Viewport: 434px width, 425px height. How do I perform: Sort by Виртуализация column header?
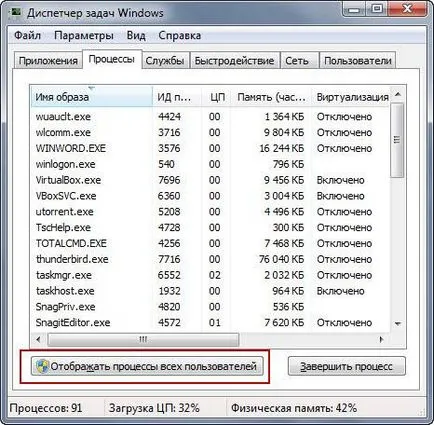(x=350, y=97)
